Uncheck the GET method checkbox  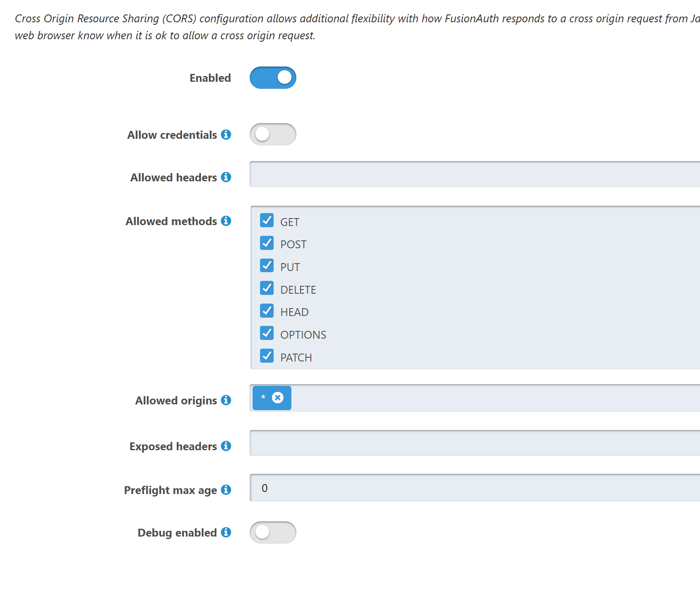(x=267, y=220)
